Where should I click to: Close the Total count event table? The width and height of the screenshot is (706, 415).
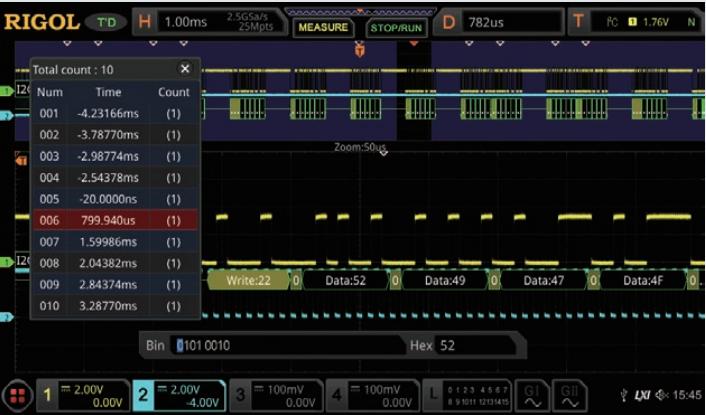(185, 68)
